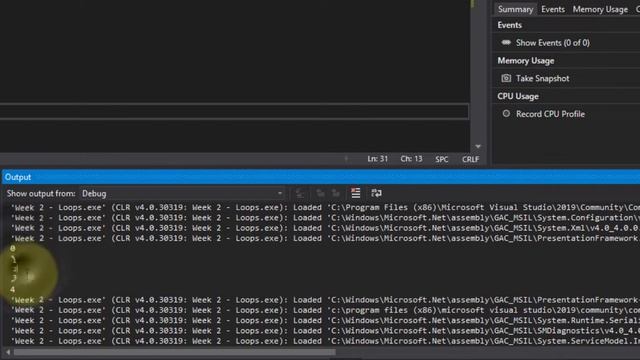Click the output line '4'

pos(13,289)
